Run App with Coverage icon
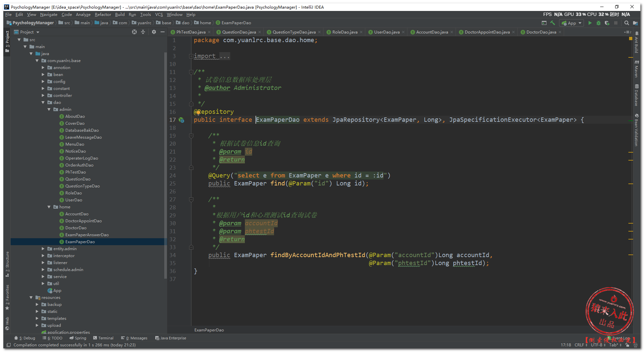The height and width of the screenshot is (352, 644). (607, 23)
